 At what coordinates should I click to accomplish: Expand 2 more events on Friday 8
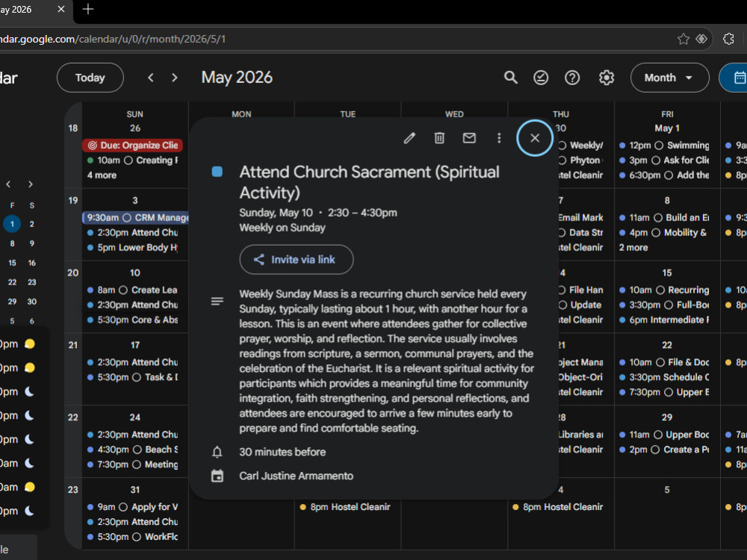pos(633,248)
